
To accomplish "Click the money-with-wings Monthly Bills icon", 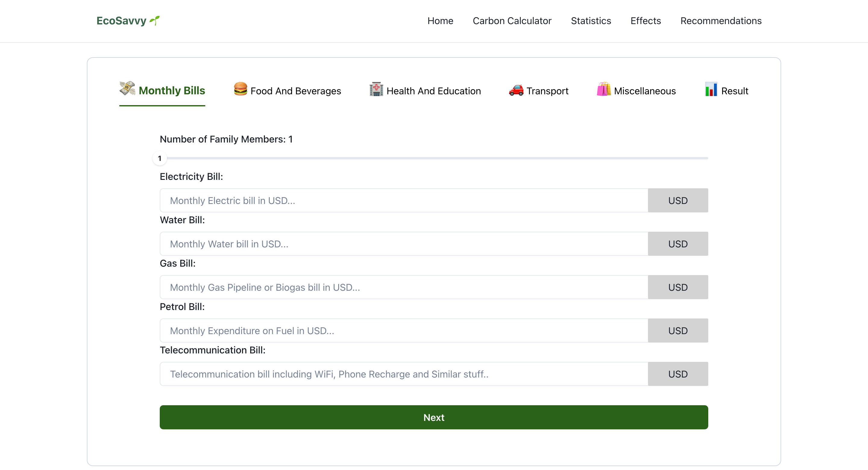I will point(127,89).
